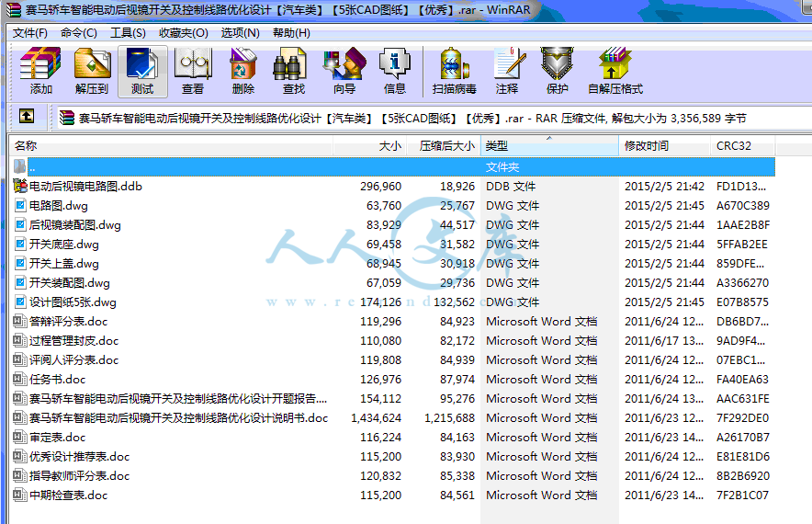Click the DWG icon of 后视镜装配图.dwg
Viewport: 812px width, 524px height.
click(x=19, y=224)
